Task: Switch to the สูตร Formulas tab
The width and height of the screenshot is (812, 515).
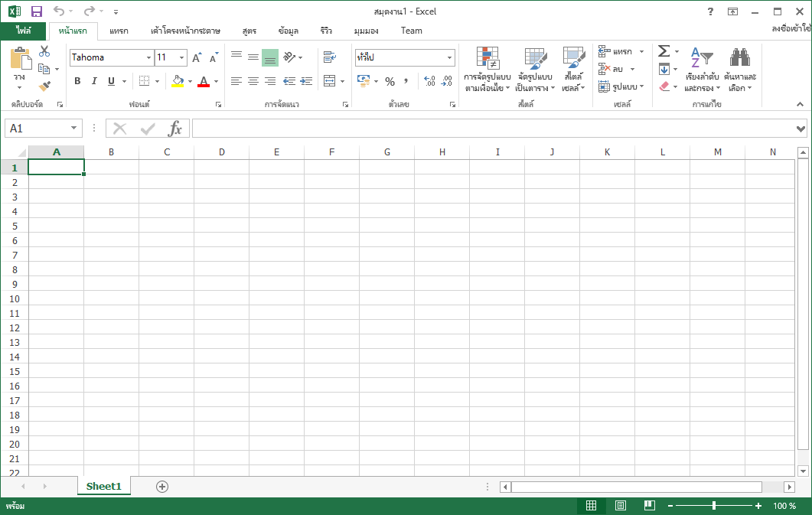Action: pyautogui.click(x=249, y=31)
